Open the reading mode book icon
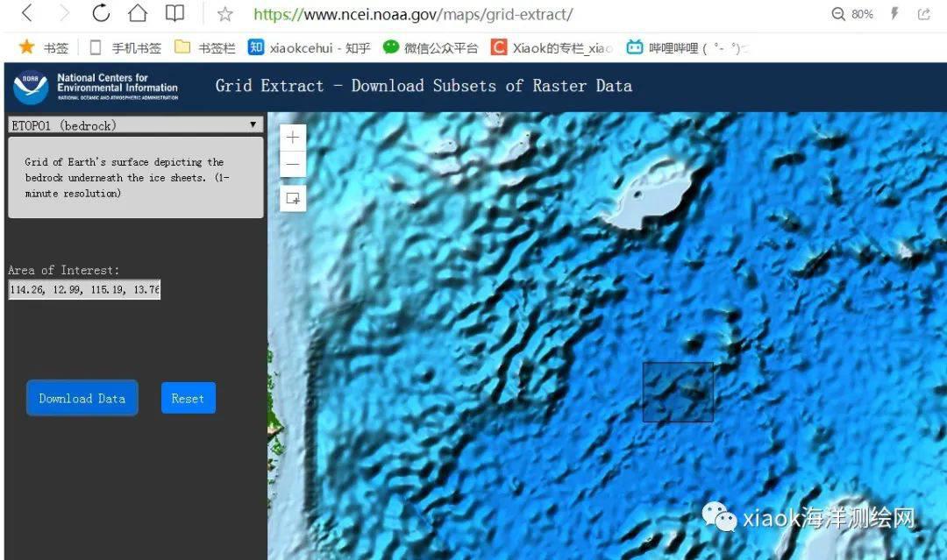 pyautogui.click(x=175, y=14)
